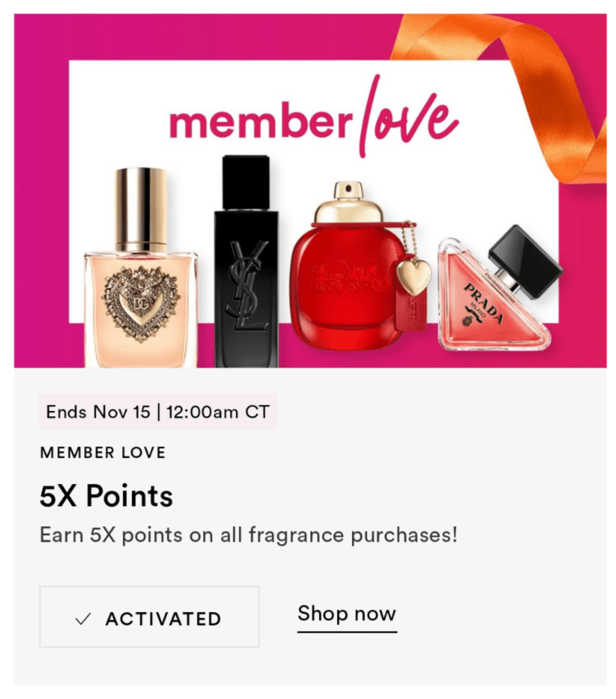Open the Shop now link
This screenshot has width=616, height=699.
[x=347, y=613]
